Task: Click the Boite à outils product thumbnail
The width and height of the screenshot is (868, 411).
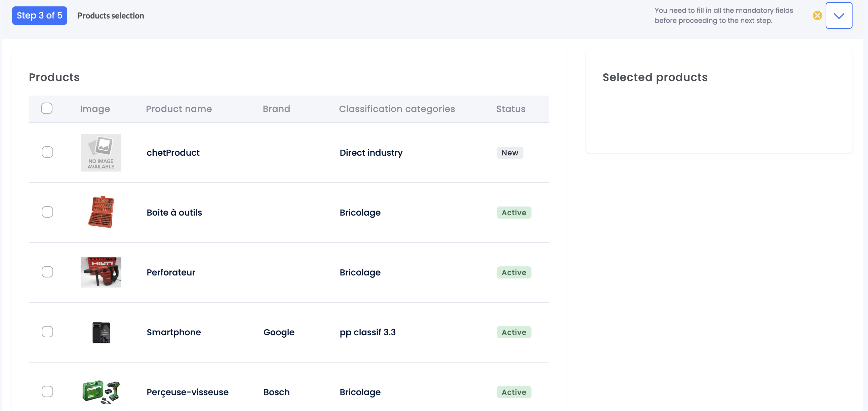Action: (101, 212)
